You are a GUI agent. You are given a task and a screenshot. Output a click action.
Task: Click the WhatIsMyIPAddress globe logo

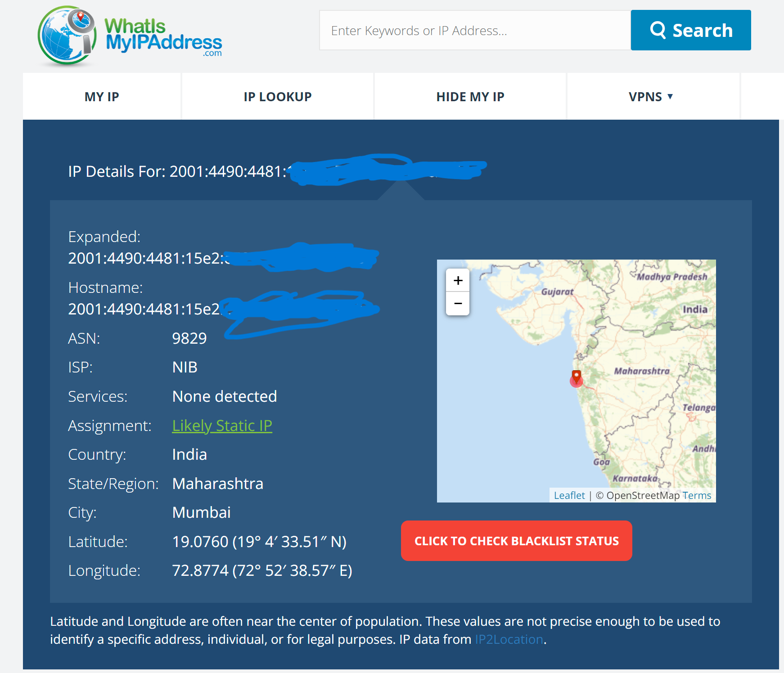(x=67, y=36)
